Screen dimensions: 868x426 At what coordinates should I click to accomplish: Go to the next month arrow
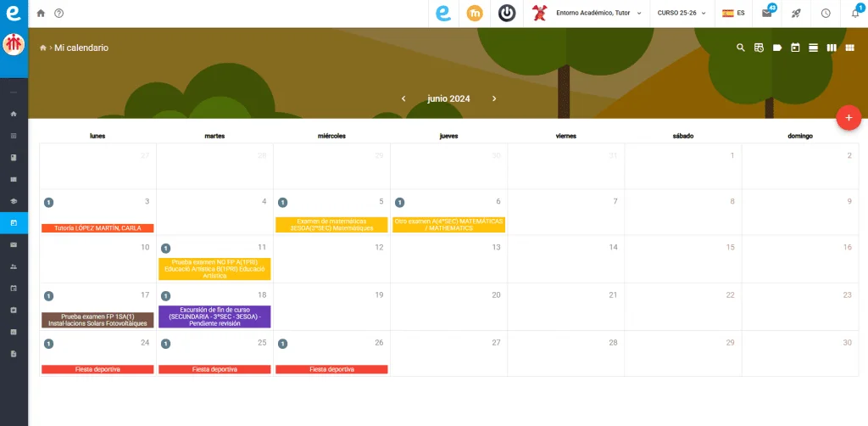pyautogui.click(x=494, y=98)
